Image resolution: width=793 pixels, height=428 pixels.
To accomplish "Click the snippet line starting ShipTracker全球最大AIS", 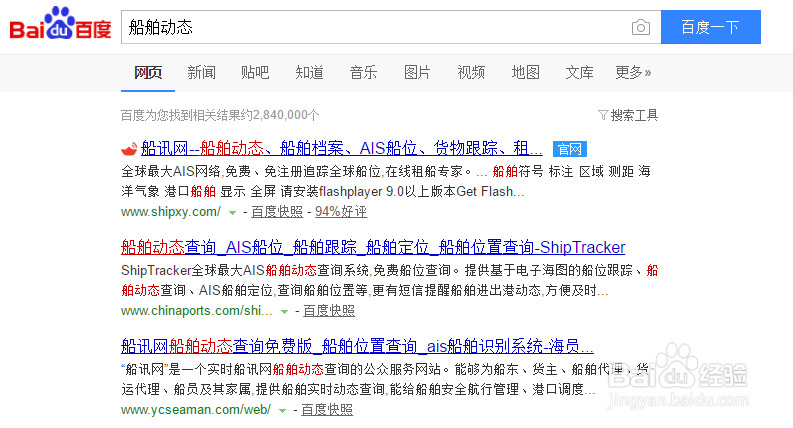I will tap(390, 271).
